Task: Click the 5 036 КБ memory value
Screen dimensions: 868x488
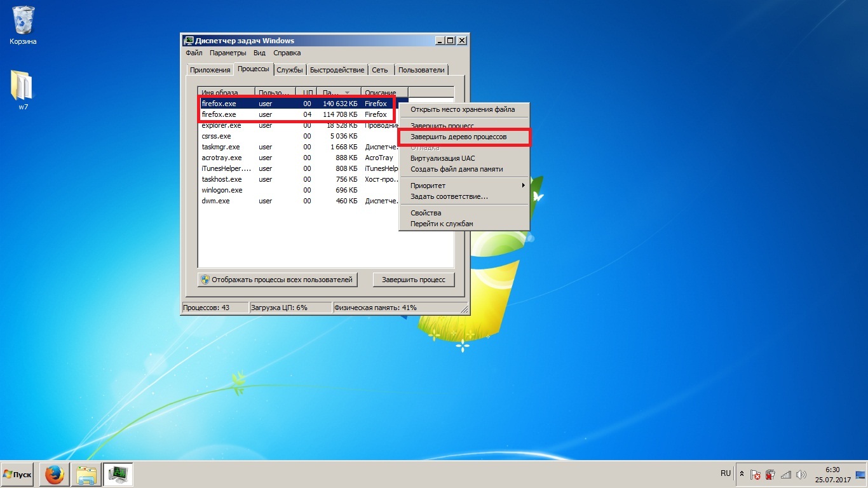Action: (x=343, y=136)
